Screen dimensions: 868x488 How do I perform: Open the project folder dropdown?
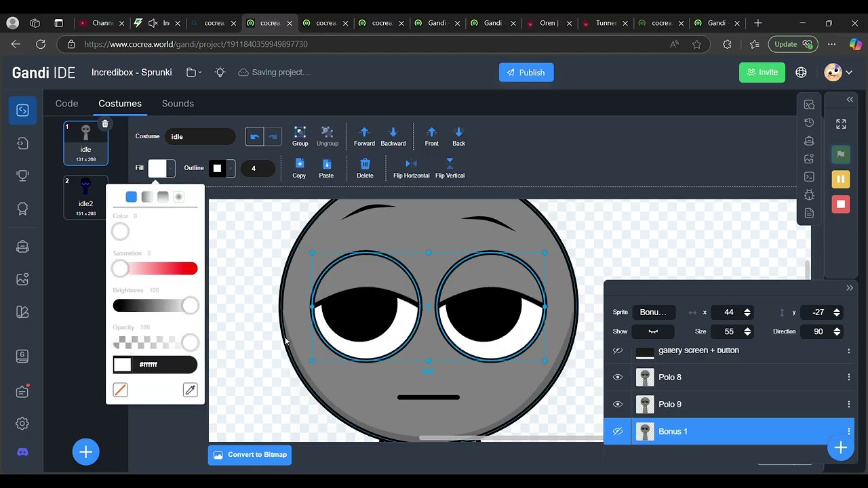click(x=194, y=73)
